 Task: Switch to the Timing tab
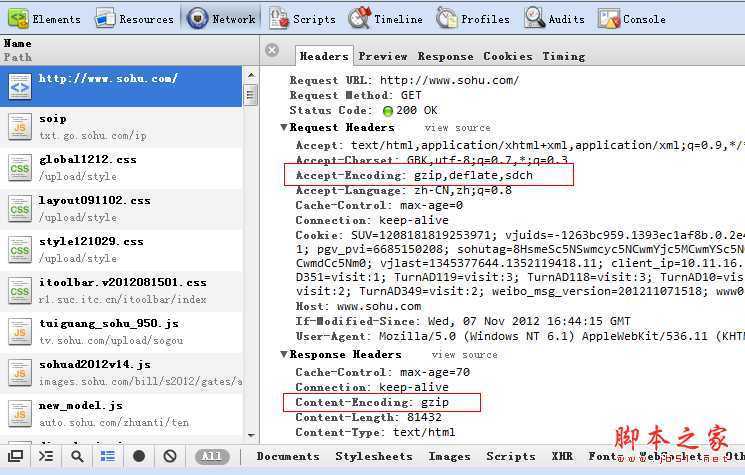click(564, 56)
